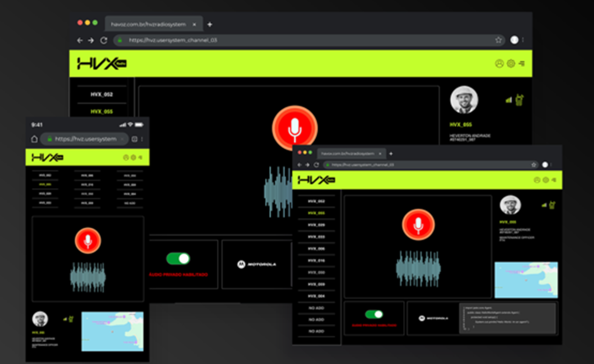This screenshot has width=594, height=364.
Task: Tap the red microphone button in the mobile view
Action: pyautogui.click(x=88, y=241)
